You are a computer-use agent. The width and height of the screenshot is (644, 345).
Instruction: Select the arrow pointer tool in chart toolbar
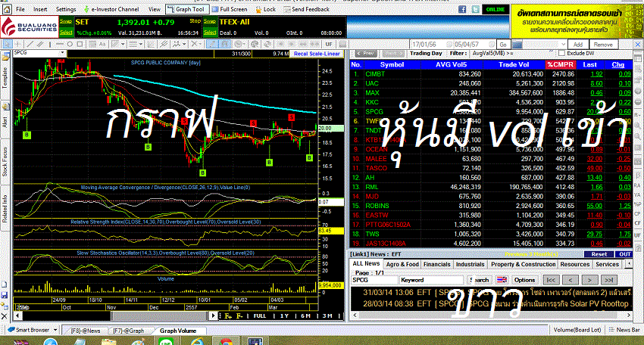coord(8,44)
